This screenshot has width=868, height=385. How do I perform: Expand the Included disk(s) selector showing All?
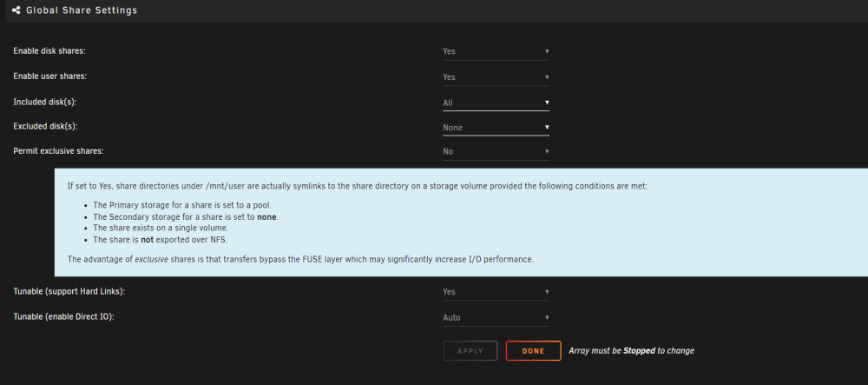(x=496, y=103)
